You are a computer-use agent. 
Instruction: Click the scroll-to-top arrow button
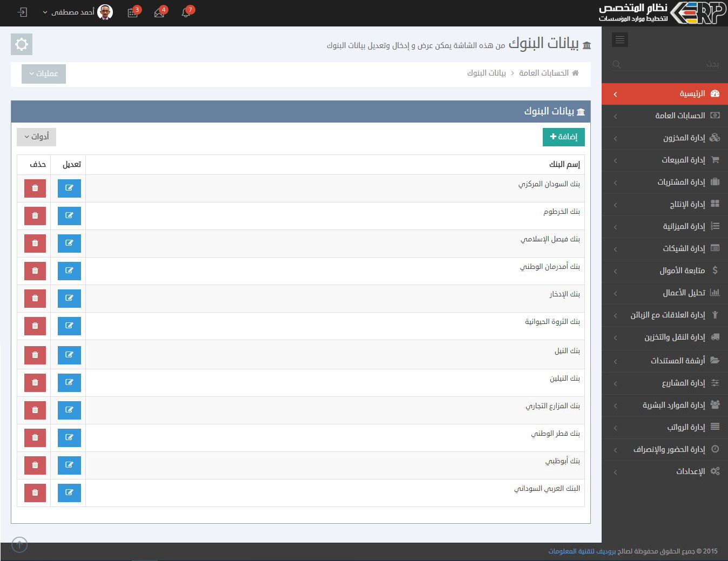click(19, 545)
